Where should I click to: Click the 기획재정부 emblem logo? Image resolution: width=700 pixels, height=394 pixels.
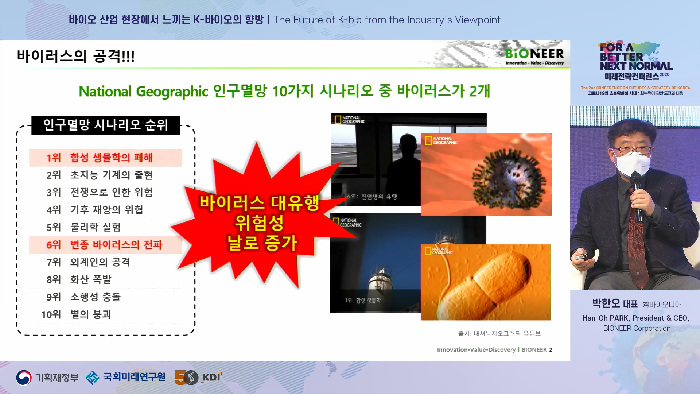tap(47, 377)
